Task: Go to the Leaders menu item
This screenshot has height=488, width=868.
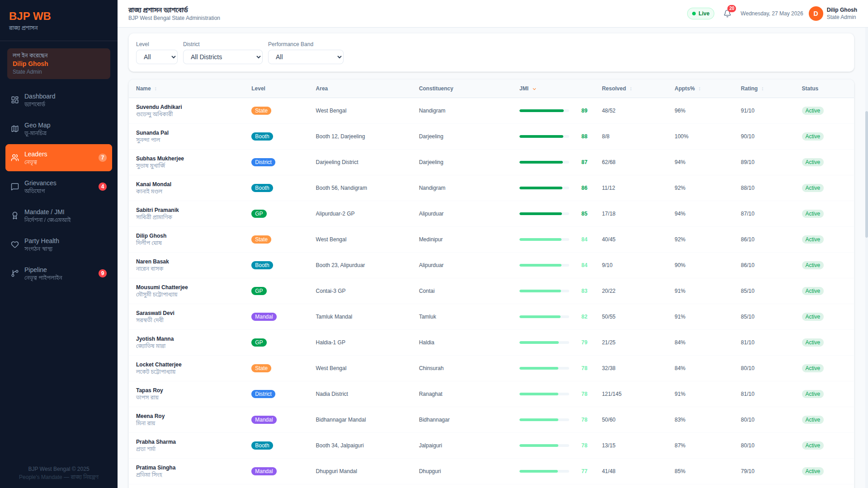Action: [59, 158]
